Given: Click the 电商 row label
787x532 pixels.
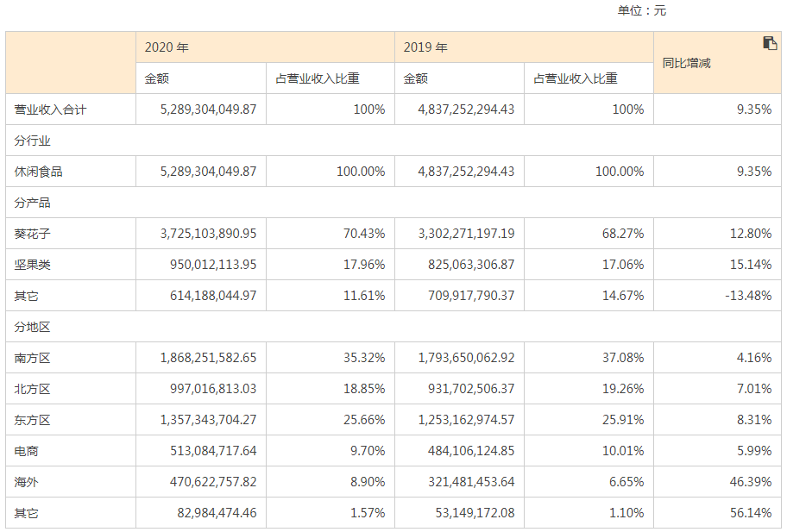Looking at the screenshot, I should (27, 451).
